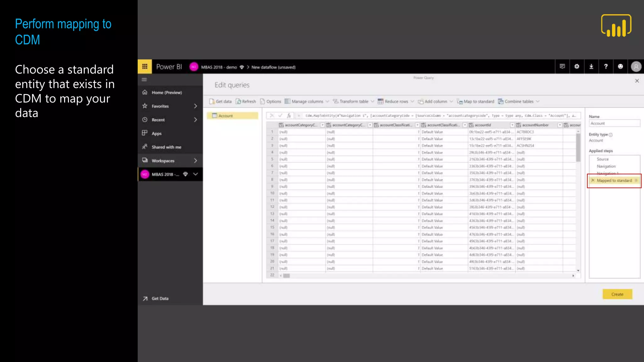Click Map to standard in the toolbar
The width and height of the screenshot is (644, 362).
(476, 101)
